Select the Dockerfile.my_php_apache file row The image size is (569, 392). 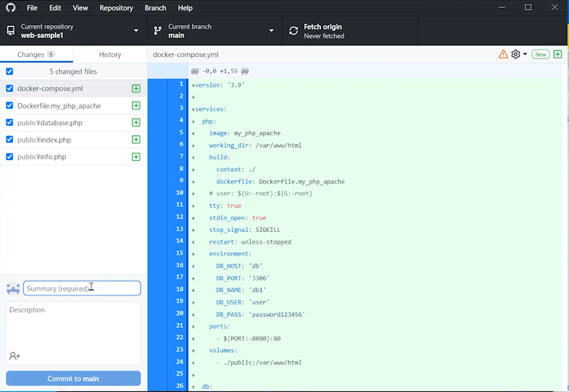[74, 106]
